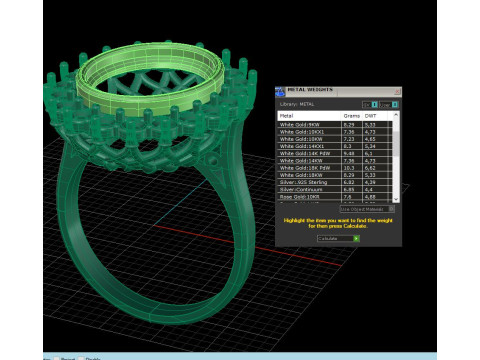Screen dimensions: 480x360
Task: Select the Silver:Continuum row
Action: 335,189
